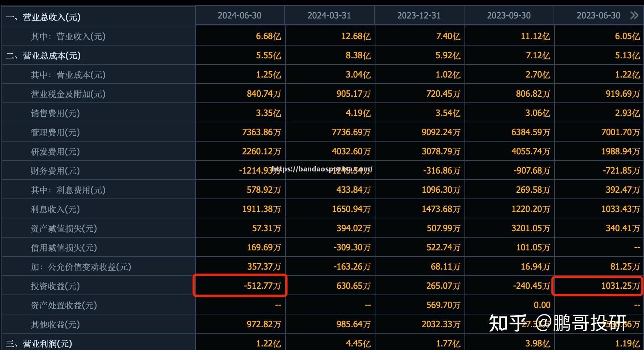Image resolution: width=644 pixels, height=350 pixels.
Task: Click the -240.45万 investment income value
Action: 531,286
